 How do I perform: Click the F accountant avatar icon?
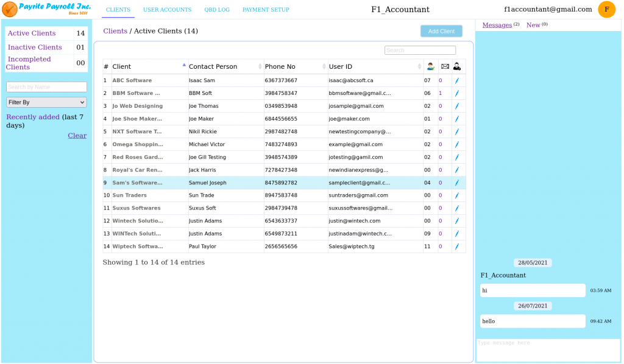tap(606, 10)
